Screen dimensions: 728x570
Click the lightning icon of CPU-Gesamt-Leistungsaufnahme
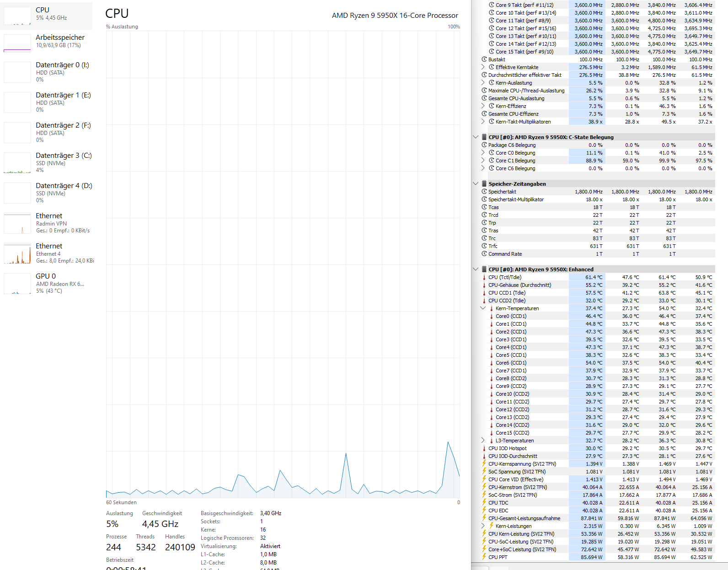point(484,518)
